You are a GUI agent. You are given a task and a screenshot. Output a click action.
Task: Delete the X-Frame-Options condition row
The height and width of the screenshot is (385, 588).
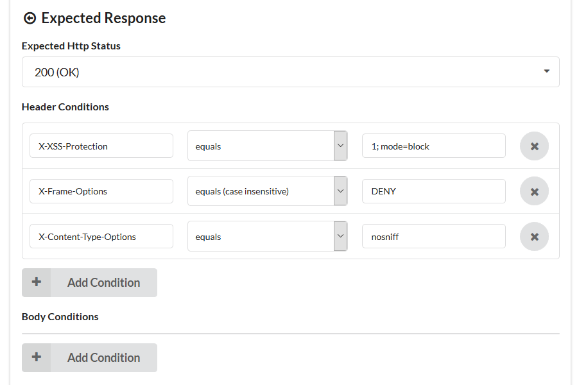point(534,191)
